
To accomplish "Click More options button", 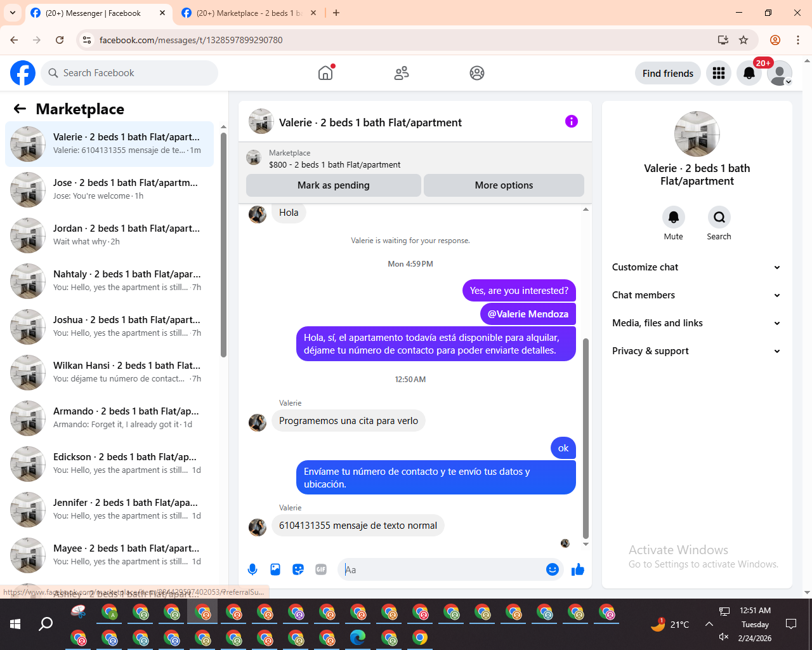I will 504,185.
